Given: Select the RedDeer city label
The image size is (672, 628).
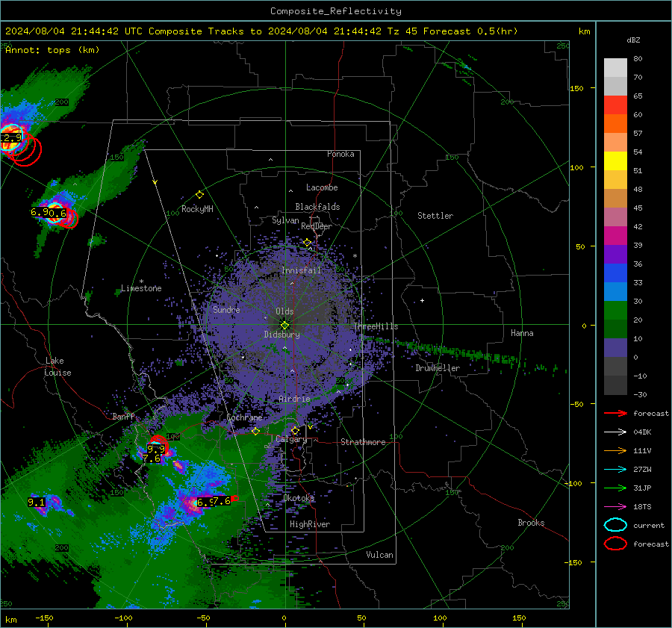Looking at the screenshot, I should coord(317,226).
